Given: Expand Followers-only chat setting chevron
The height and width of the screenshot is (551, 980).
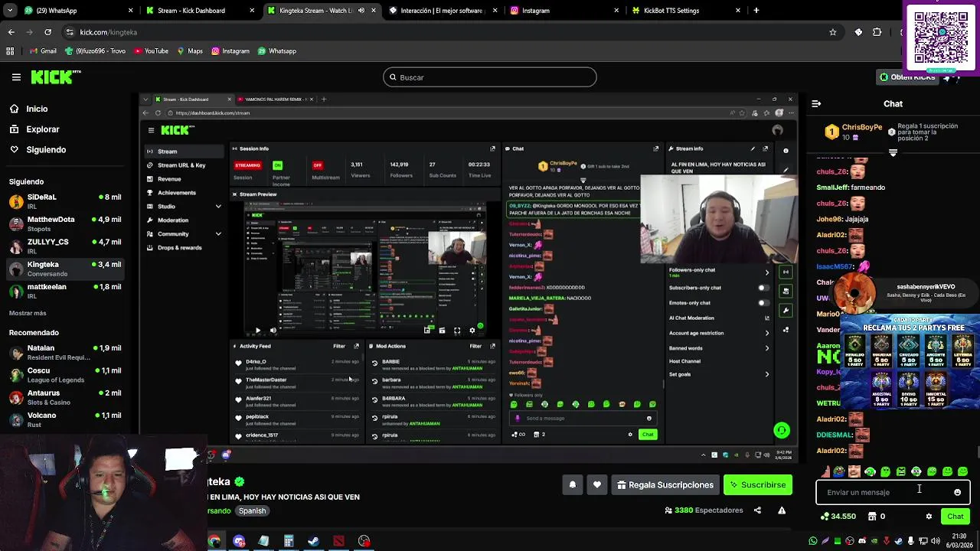Looking at the screenshot, I should tap(766, 272).
